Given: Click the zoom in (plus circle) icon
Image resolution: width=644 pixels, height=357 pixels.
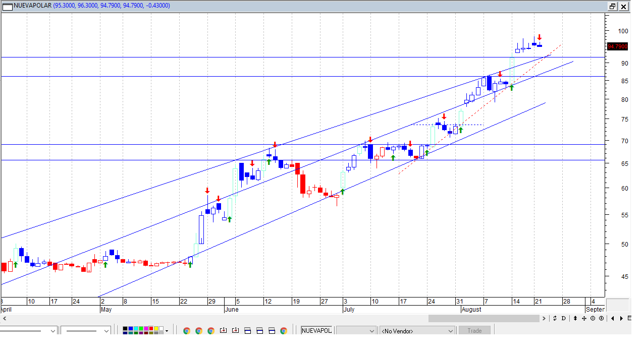Looking at the screenshot, I should (601, 318).
